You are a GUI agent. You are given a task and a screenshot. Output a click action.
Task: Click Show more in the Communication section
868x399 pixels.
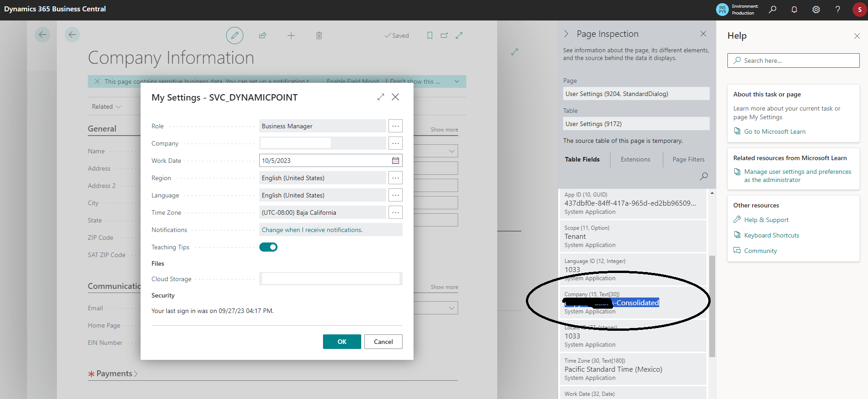444,287
